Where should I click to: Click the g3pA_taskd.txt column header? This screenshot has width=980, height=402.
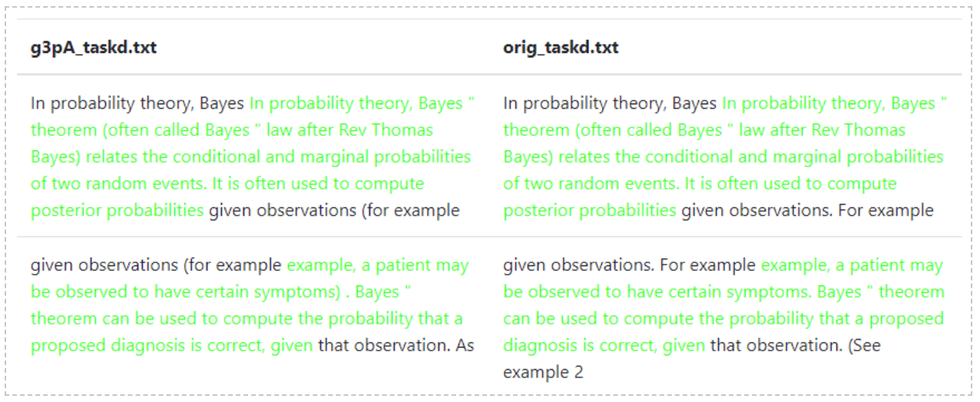point(94,48)
